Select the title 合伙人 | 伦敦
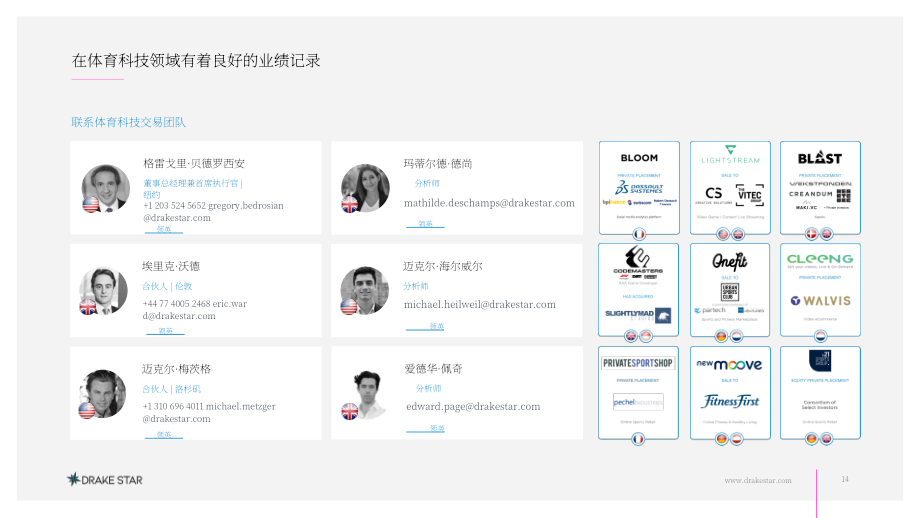 [x=167, y=286]
